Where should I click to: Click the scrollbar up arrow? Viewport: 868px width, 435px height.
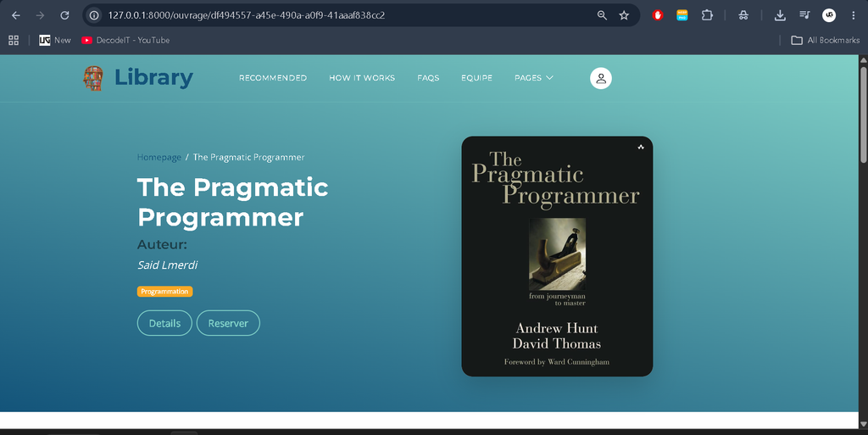(x=863, y=59)
